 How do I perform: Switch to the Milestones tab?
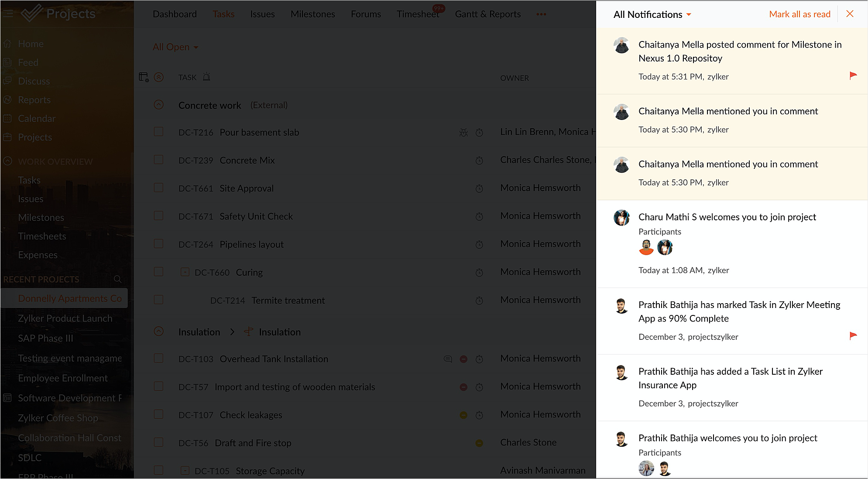[312, 14]
